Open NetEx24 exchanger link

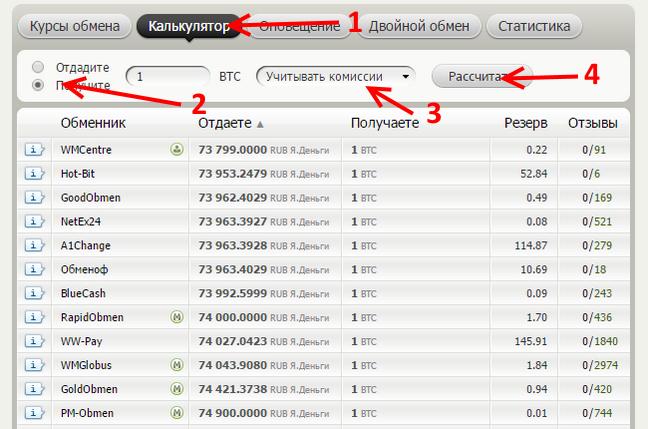(x=81, y=222)
